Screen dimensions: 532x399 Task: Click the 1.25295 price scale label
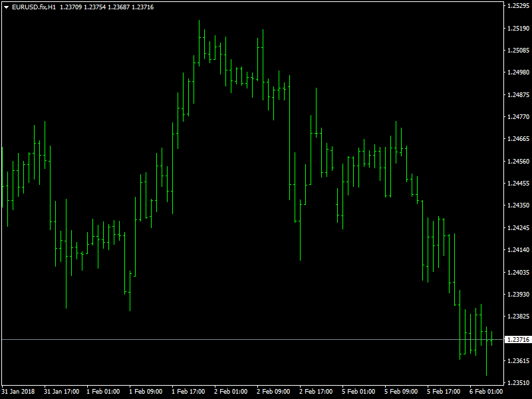tap(518, 6)
